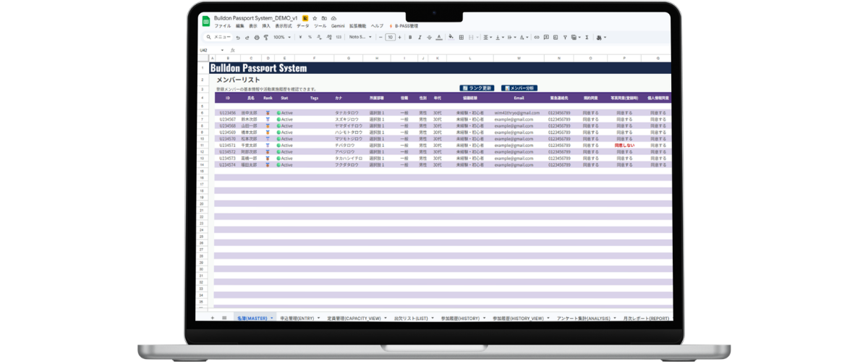The height and width of the screenshot is (362, 868).
Task: Open the Noto S... font dropdown
Action: (x=360, y=37)
